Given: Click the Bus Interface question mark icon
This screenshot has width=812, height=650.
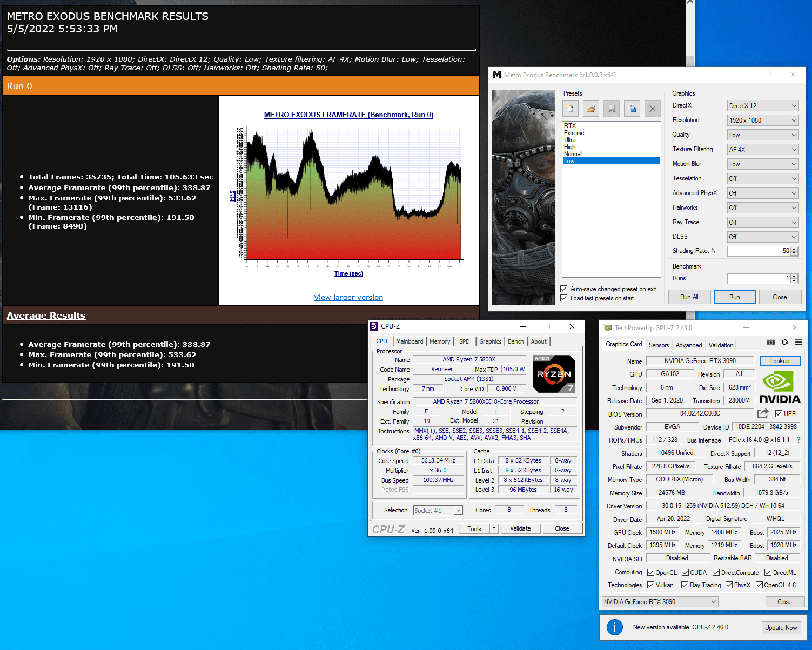Looking at the screenshot, I should pos(798,440).
